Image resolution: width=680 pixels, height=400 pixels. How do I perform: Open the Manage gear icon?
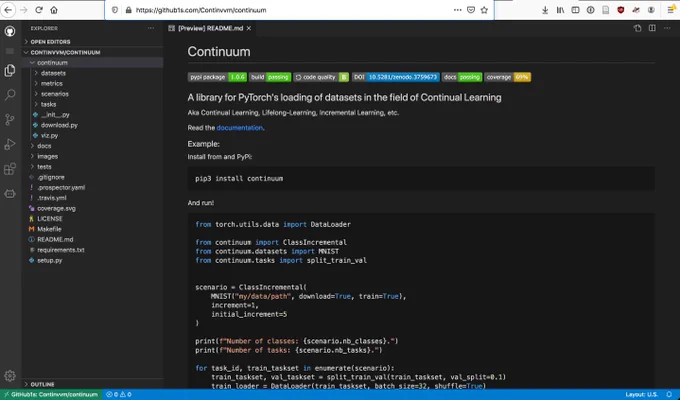pyautogui.click(x=10, y=376)
